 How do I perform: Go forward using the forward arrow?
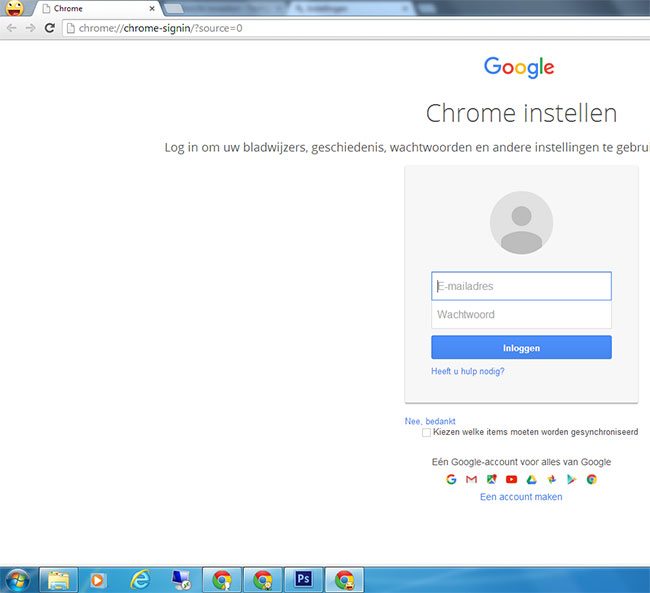tap(30, 28)
